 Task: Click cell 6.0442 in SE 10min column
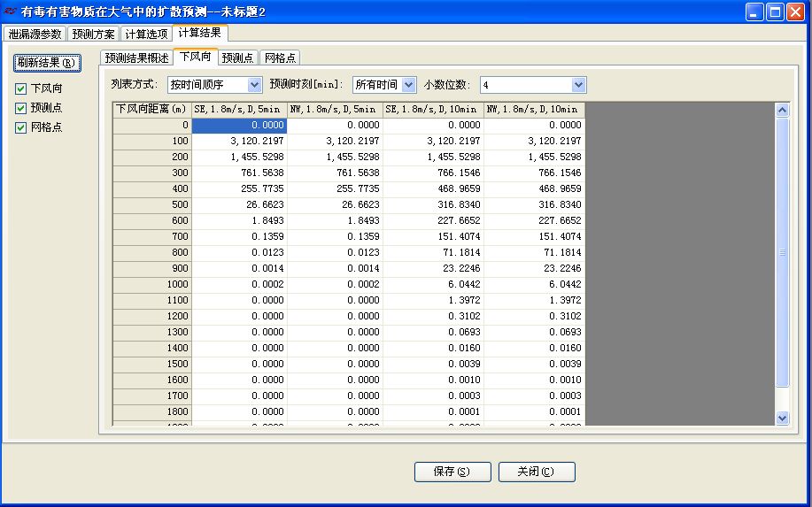pos(433,285)
